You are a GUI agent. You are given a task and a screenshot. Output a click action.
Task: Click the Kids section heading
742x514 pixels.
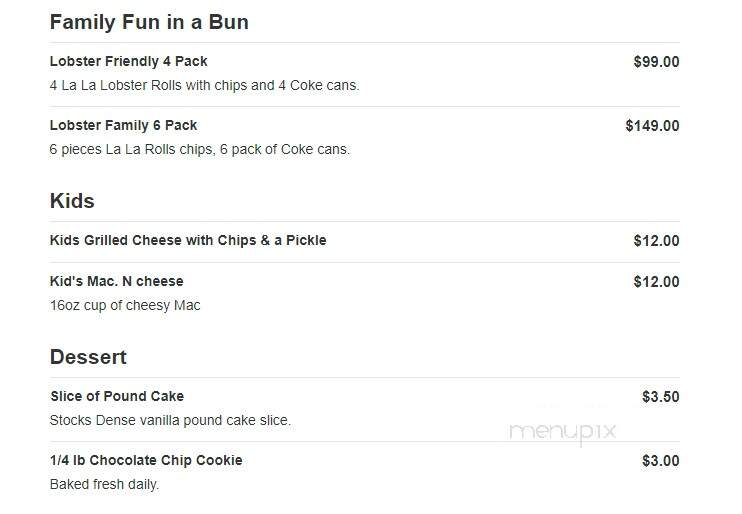72,201
